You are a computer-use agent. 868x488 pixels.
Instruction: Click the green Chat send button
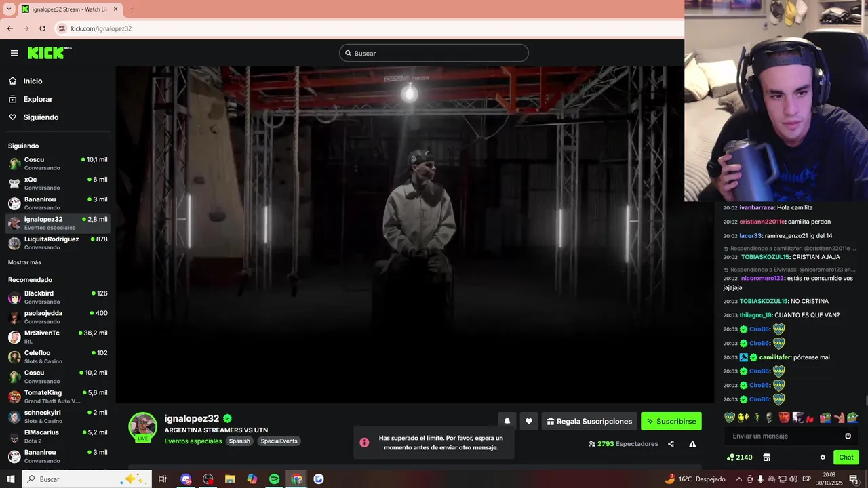846,457
